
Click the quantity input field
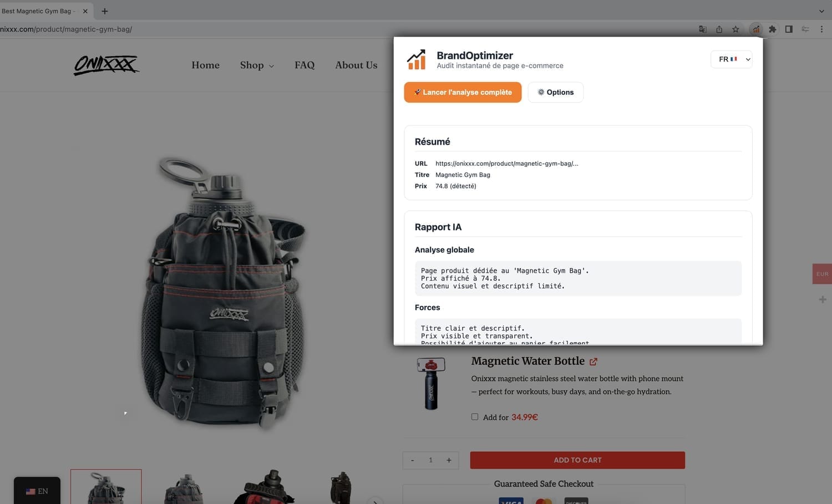pos(430,460)
